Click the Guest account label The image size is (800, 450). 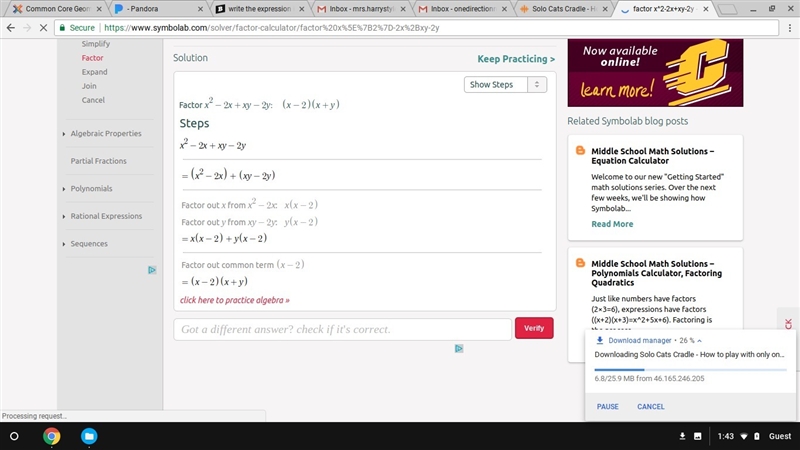click(x=780, y=436)
